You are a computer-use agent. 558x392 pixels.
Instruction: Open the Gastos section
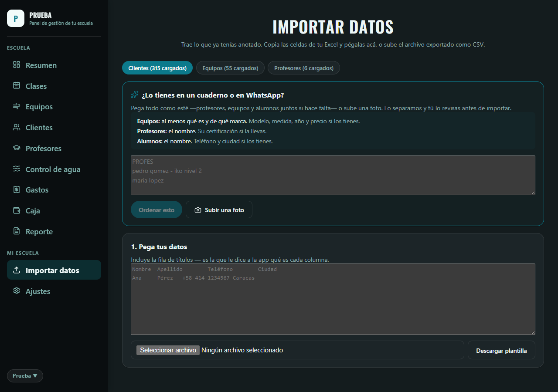pyautogui.click(x=54, y=190)
